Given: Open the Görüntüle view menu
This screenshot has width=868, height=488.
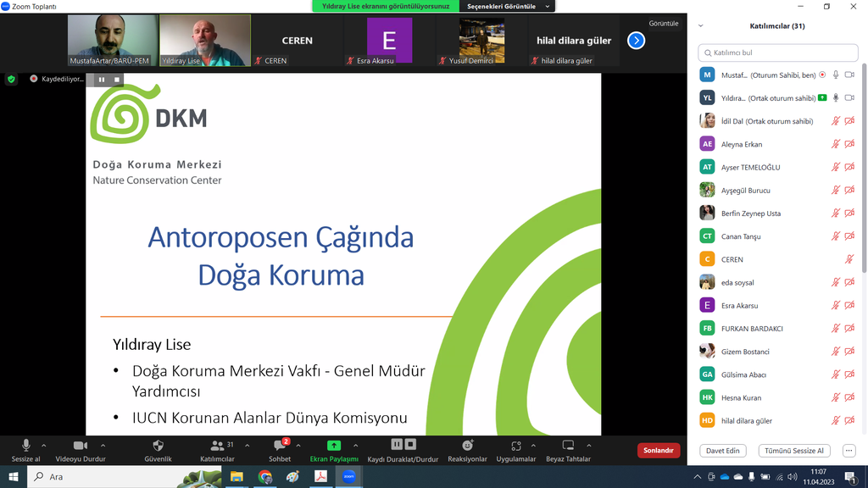Looking at the screenshot, I should 663,23.
